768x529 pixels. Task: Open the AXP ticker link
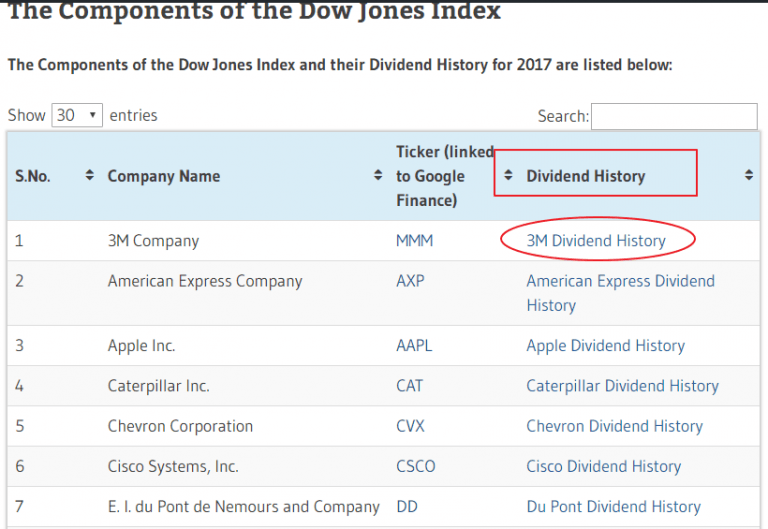[410, 281]
